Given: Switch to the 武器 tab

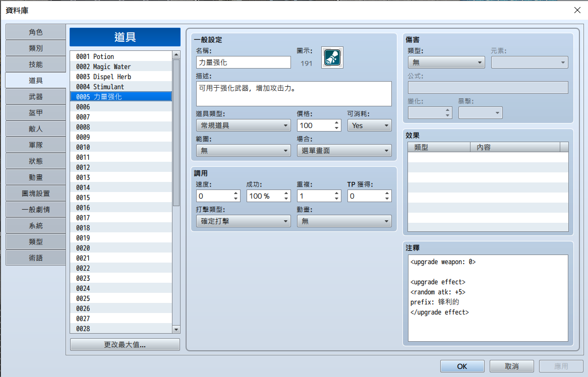Looking at the screenshot, I should [36, 97].
